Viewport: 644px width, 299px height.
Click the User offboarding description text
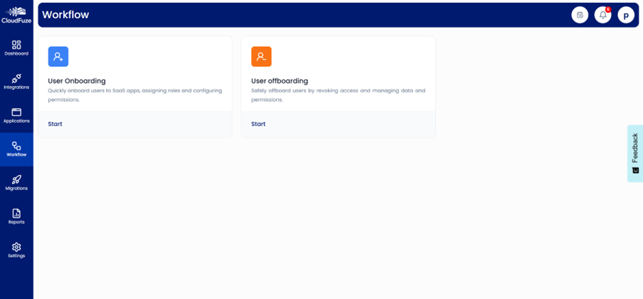(x=338, y=95)
